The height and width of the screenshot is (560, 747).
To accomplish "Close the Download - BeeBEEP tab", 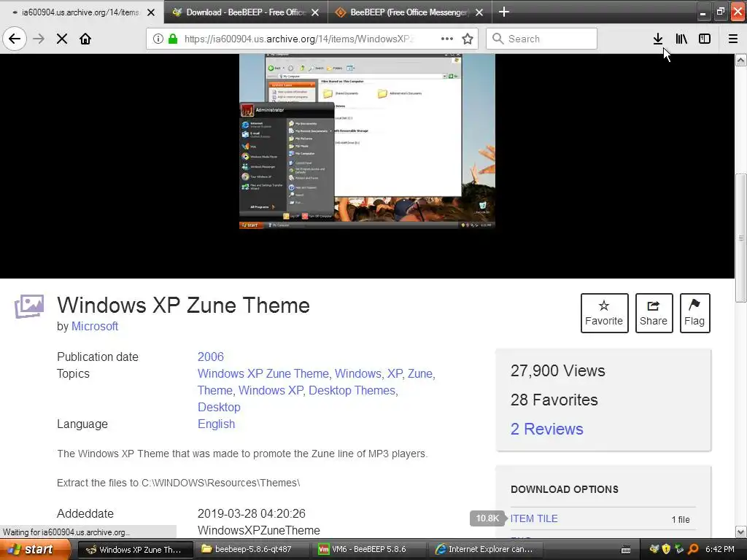I will point(315,12).
